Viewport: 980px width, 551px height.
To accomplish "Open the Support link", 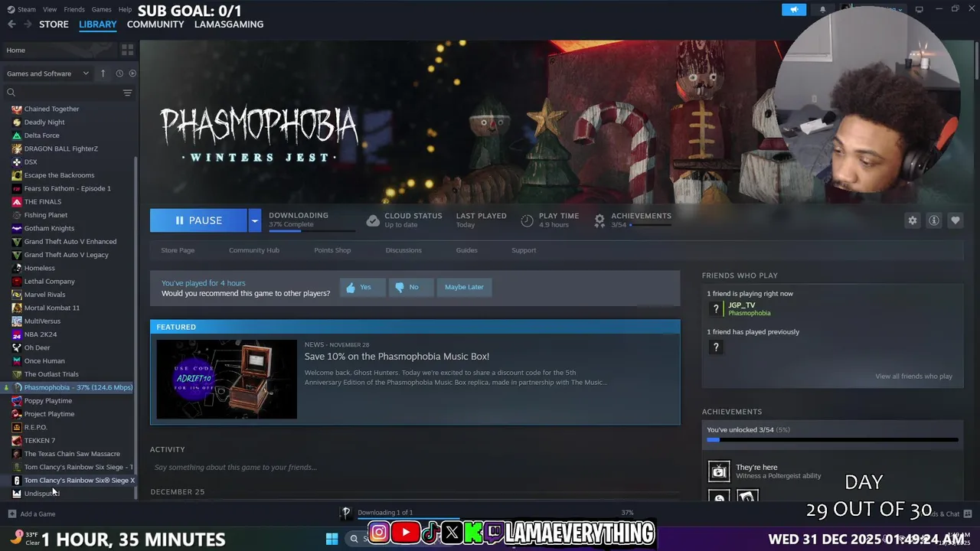I will (524, 250).
